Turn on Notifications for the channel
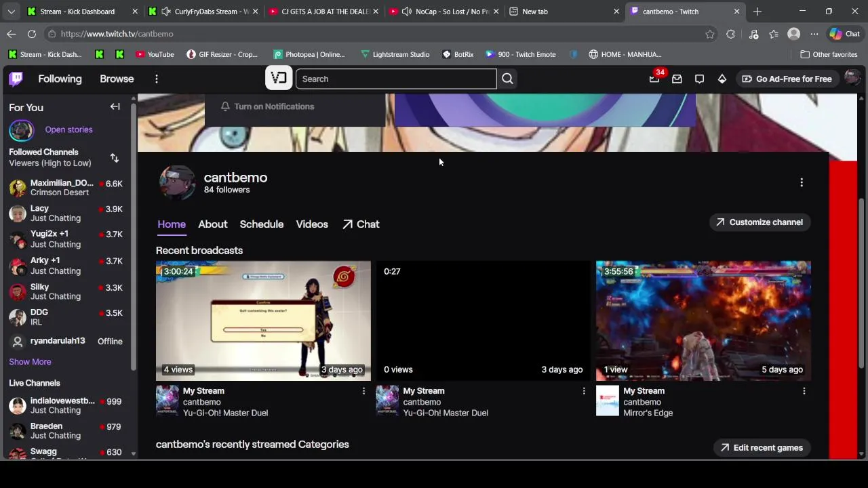The image size is (868, 488). pyautogui.click(x=267, y=106)
